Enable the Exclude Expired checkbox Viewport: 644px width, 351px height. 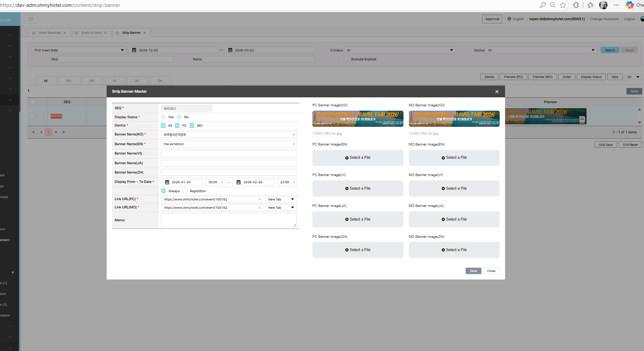346,59
